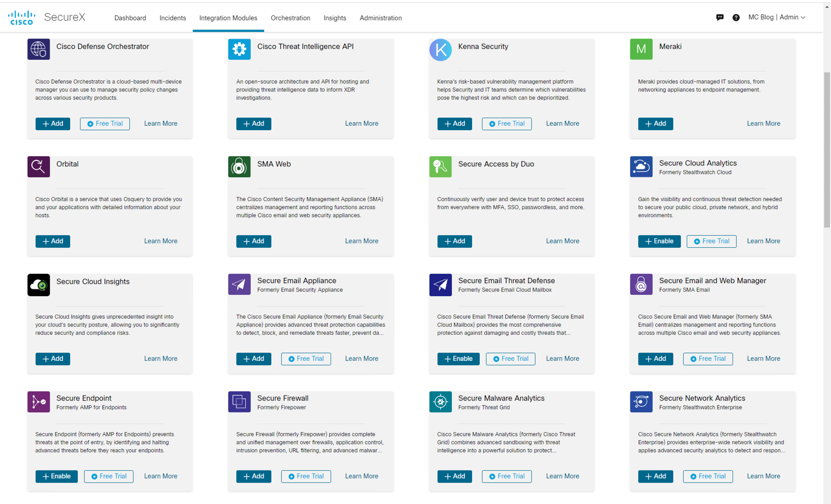Click the Cisco Threat Intelligence API gear icon

[x=239, y=49]
